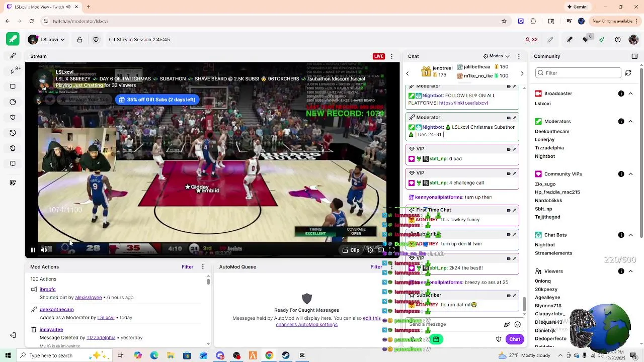Collapse the Viewers section
This screenshot has width=644, height=362.
(630, 271)
